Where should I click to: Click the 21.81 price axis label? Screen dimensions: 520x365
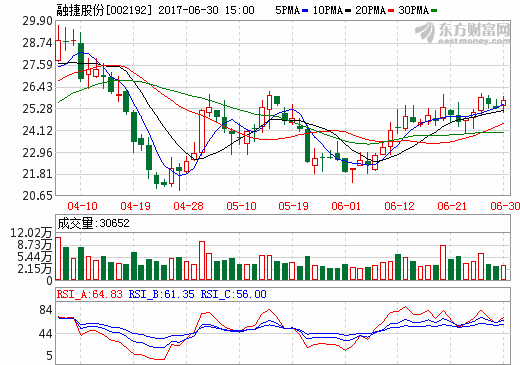37,174
